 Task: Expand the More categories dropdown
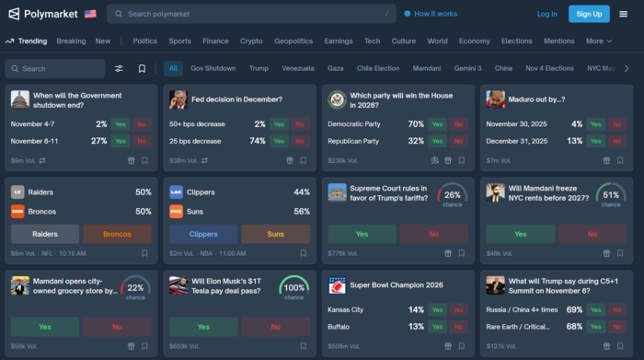click(599, 41)
